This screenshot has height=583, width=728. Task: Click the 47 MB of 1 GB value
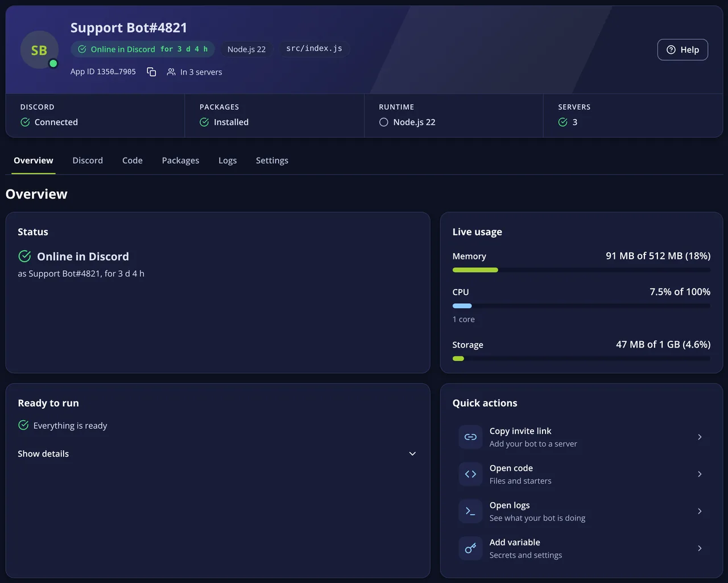[663, 345]
